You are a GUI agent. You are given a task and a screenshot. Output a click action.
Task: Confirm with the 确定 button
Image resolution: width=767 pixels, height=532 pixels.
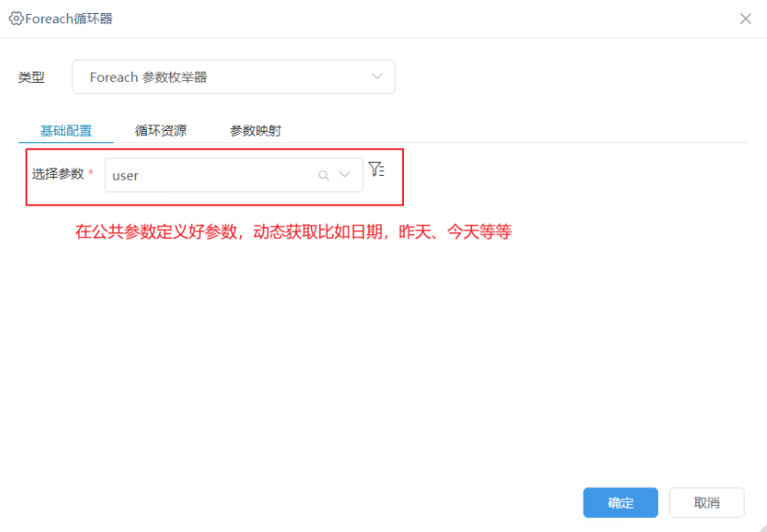tap(620, 502)
